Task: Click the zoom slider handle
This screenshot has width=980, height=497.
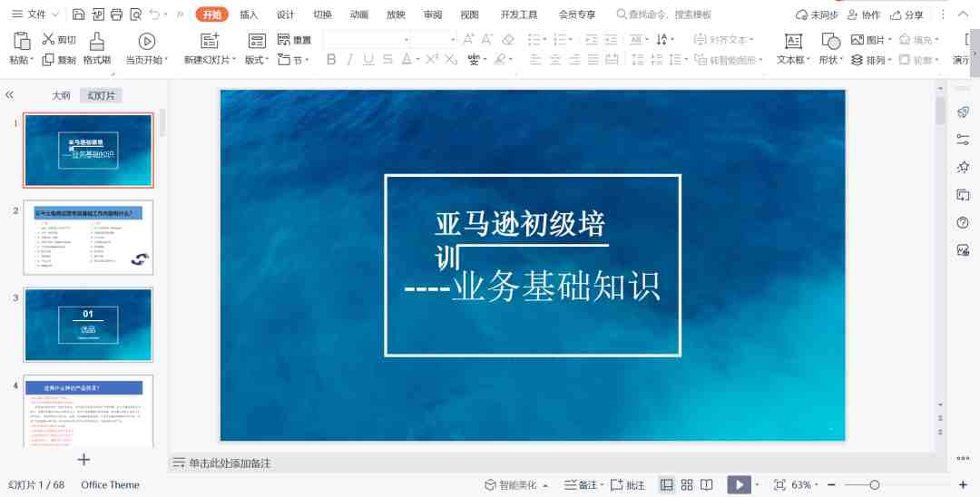Action: click(875, 484)
